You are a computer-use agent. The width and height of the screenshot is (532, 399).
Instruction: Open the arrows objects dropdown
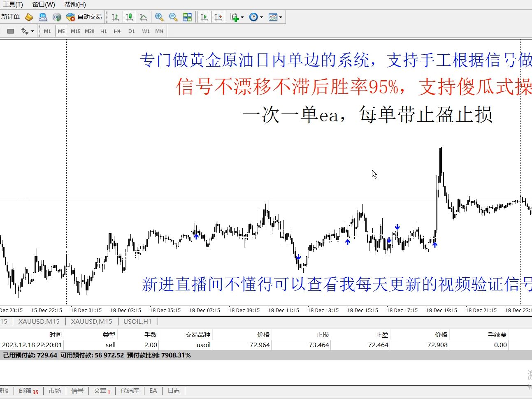(27, 31)
